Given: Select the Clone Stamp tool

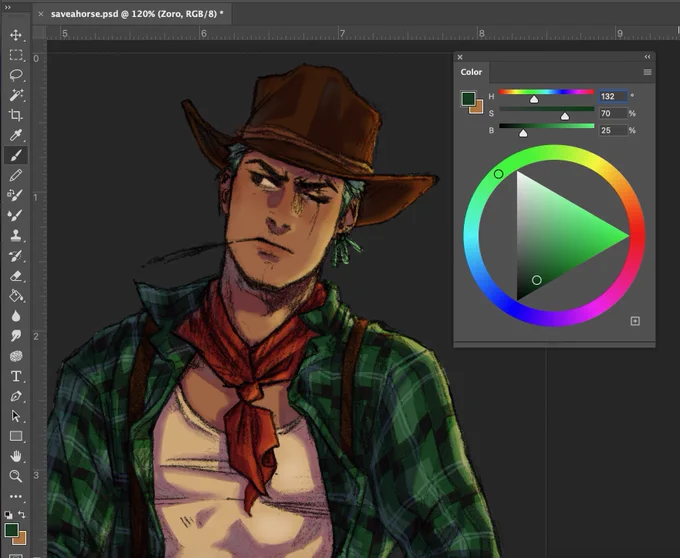Looking at the screenshot, I should pyautogui.click(x=16, y=235).
